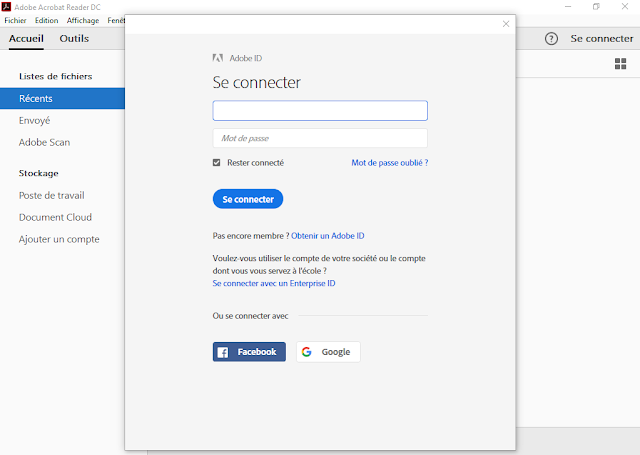Select Envoyé in the sidebar
The height and width of the screenshot is (455, 640).
click(35, 120)
